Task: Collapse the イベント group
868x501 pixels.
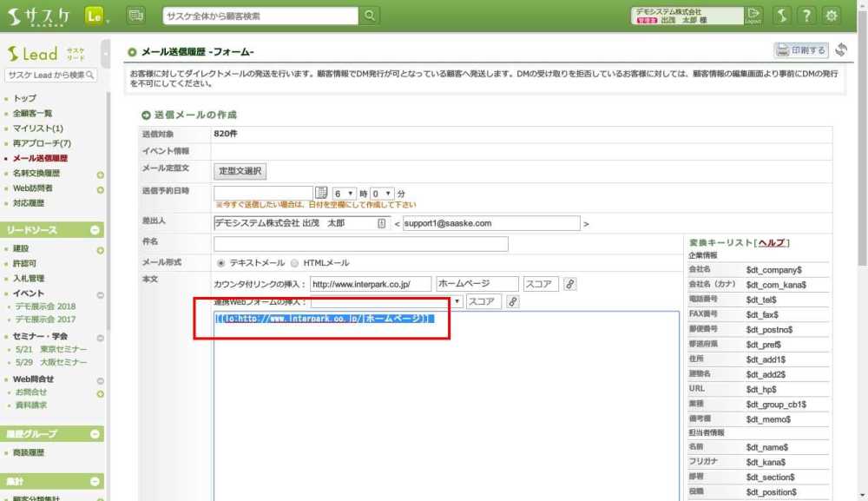Action: [x=100, y=295]
